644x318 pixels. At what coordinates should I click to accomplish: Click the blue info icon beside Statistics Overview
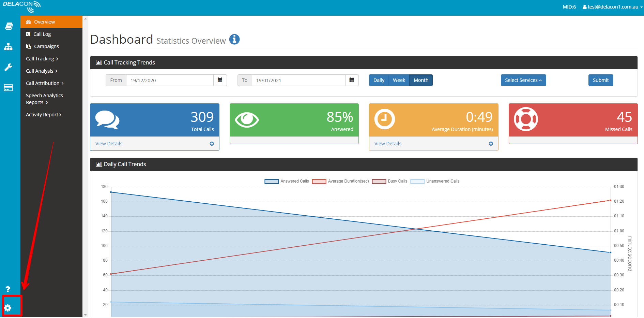[x=234, y=40]
